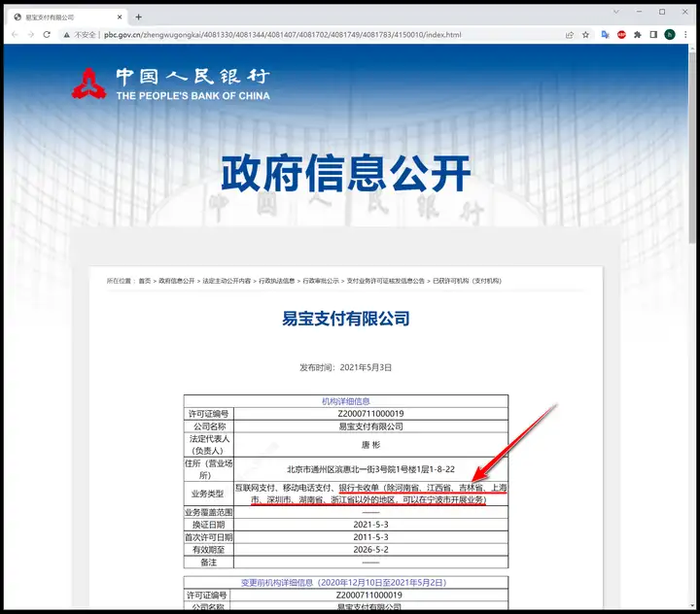Click the People's Bank of China red logo
Viewport: 700px width, 614px height.
point(88,83)
